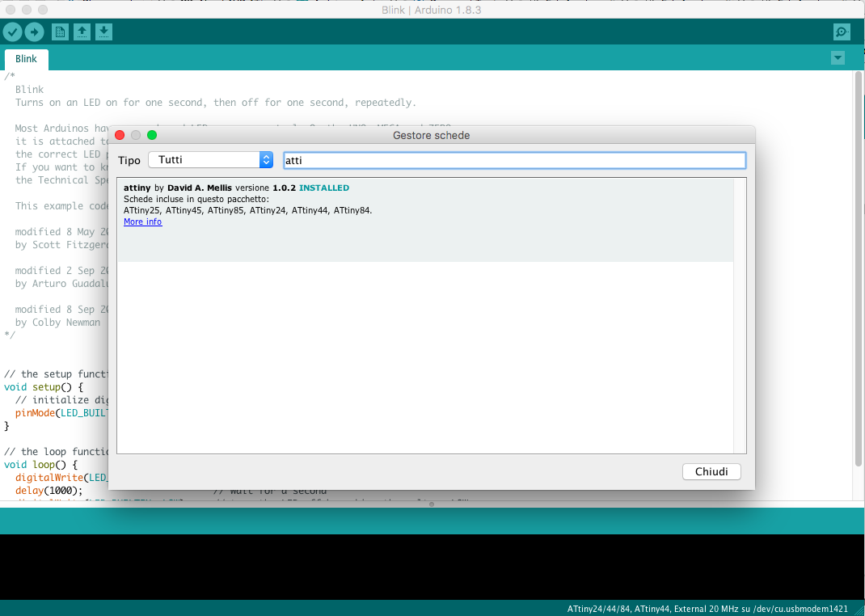Screen dimensions: 865x616
Task: Click the digitalWrite code line in loop
Action: point(61,478)
